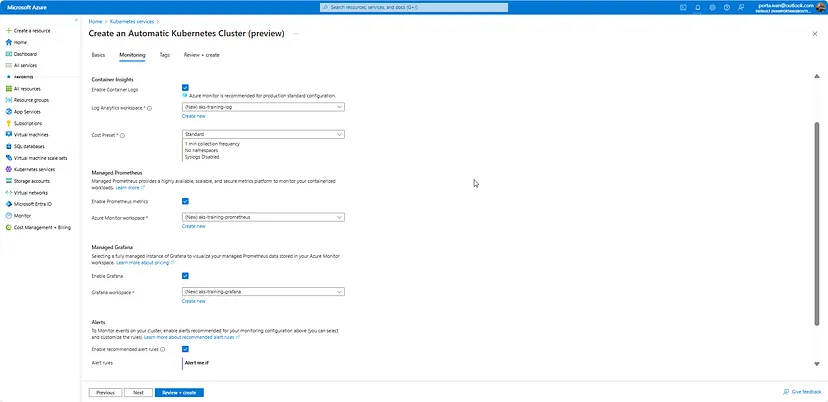Open the notifications bell

point(698,7)
